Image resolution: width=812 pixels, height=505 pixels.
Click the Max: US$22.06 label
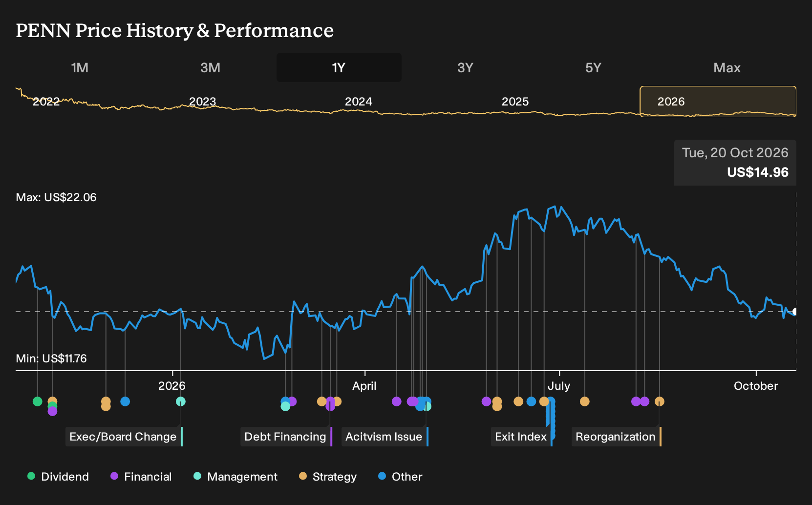56,197
